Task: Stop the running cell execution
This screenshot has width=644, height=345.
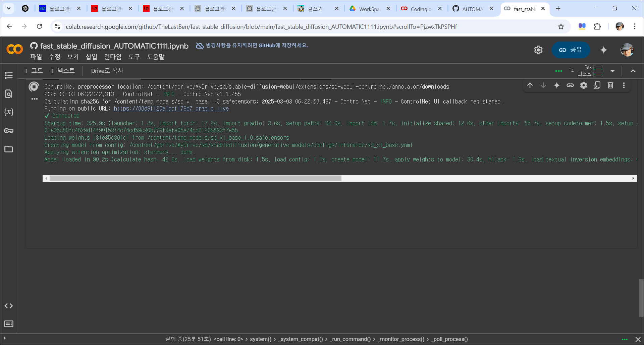Action: 34,87
